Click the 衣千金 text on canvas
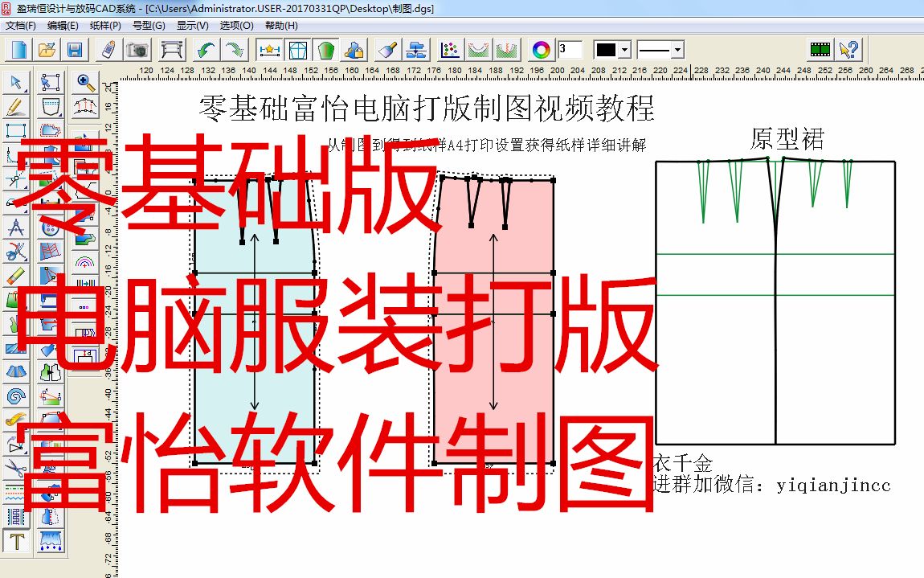The height and width of the screenshot is (578, 924). [682, 463]
